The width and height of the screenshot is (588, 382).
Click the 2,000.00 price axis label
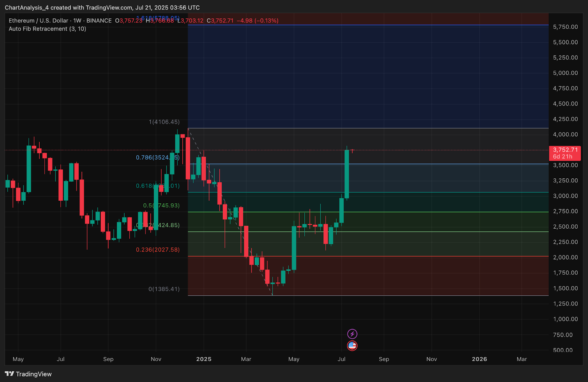[x=565, y=257]
